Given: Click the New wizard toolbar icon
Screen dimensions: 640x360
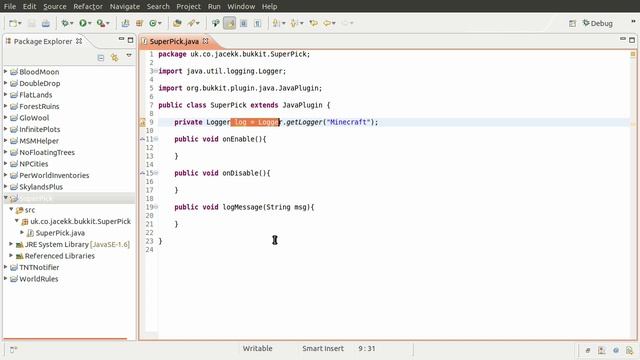Looking at the screenshot, I should [13, 23].
